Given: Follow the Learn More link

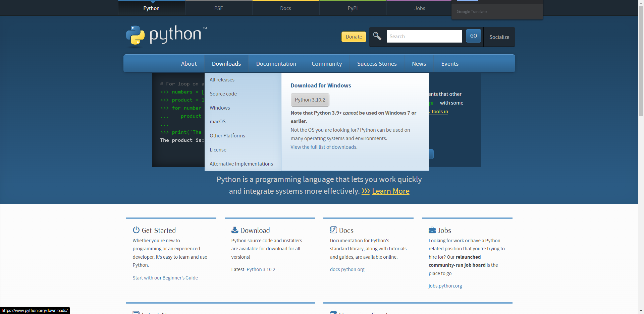Looking at the screenshot, I should pos(391,191).
